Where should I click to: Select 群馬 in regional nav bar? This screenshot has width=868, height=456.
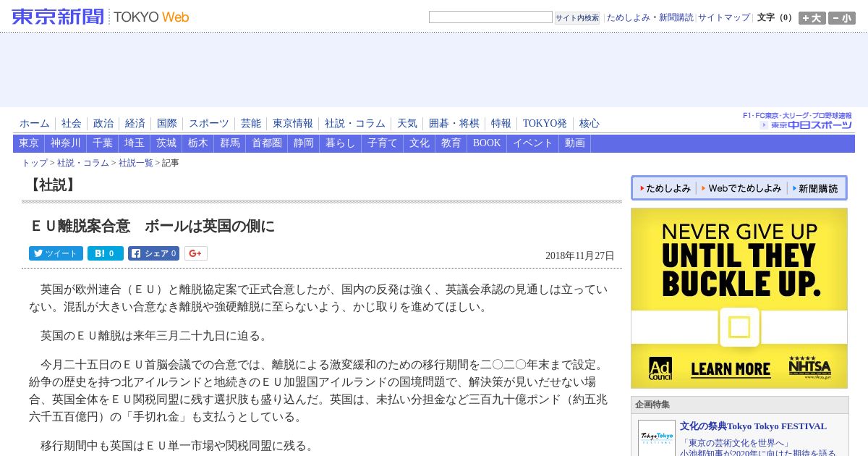point(230,143)
